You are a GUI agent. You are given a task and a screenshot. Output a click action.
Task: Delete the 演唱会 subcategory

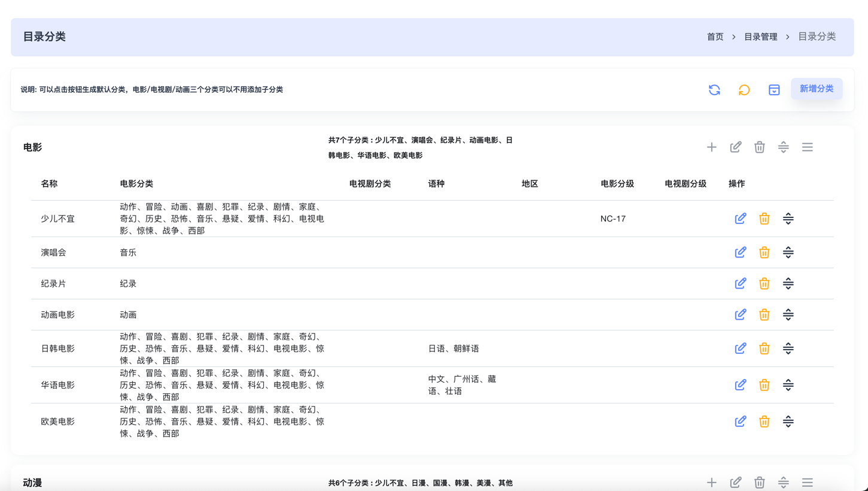[764, 253]
